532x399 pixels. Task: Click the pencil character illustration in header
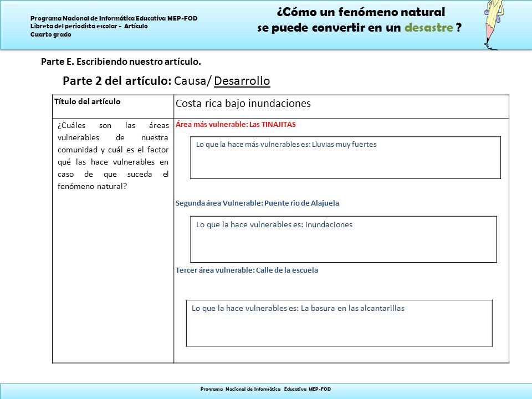click(493, 25)
